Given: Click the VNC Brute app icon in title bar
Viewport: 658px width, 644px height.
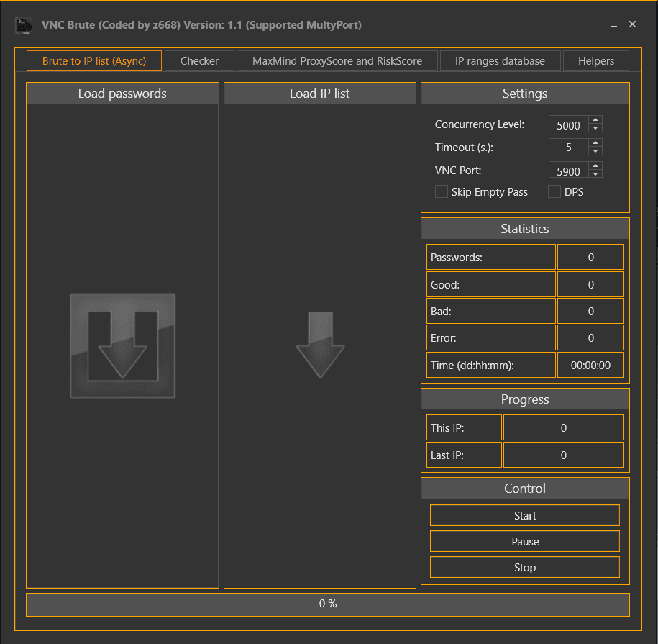Looking at the screenshot, I should [24, 26].
